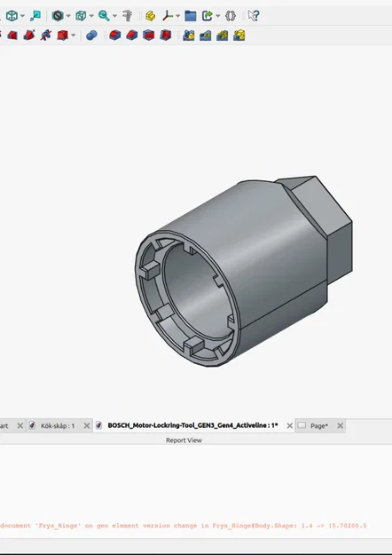Screen dimensions: 392x555
Task: Click the polar pattern icon
Action: click(223, 35)
